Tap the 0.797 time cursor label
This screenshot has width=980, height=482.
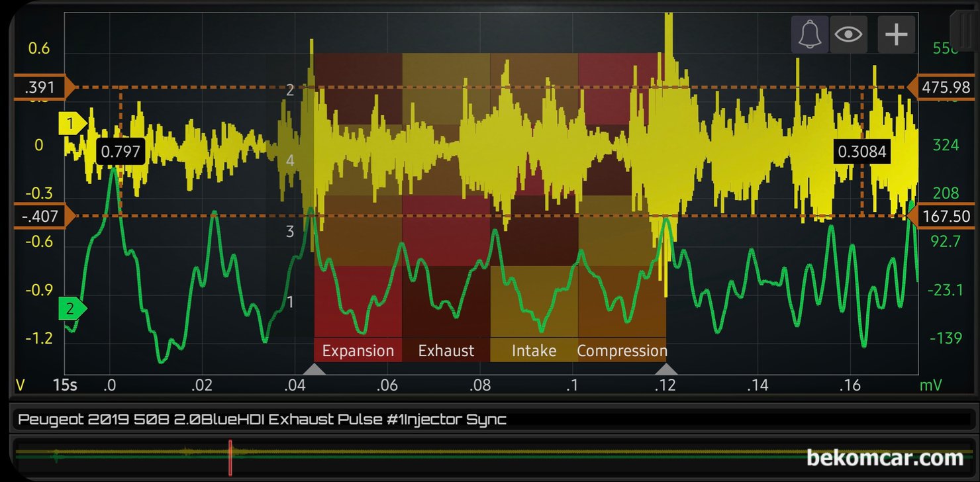click(x=121, y=152)
